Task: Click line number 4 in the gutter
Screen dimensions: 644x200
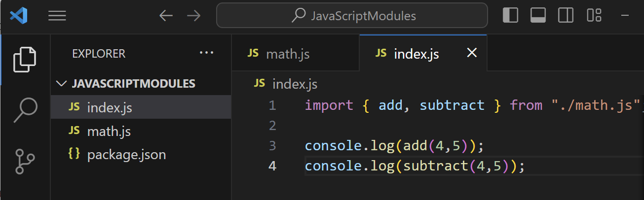Action: [272, 166]
